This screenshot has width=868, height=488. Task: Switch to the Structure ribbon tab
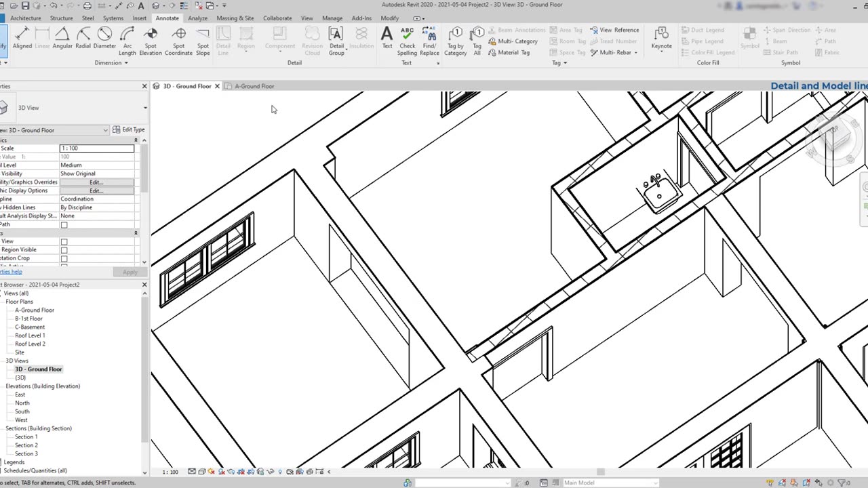click(x=62, y=18)
